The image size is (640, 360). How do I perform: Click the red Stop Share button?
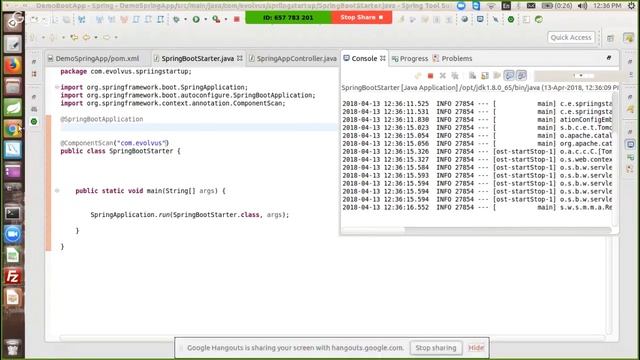pyautogui.click(x=361, y=18)
